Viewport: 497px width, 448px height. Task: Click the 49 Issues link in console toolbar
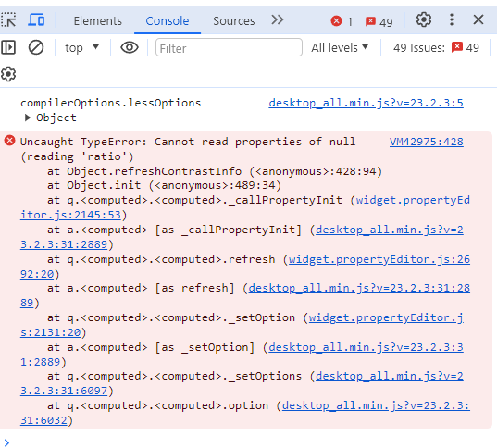[436, 47]
